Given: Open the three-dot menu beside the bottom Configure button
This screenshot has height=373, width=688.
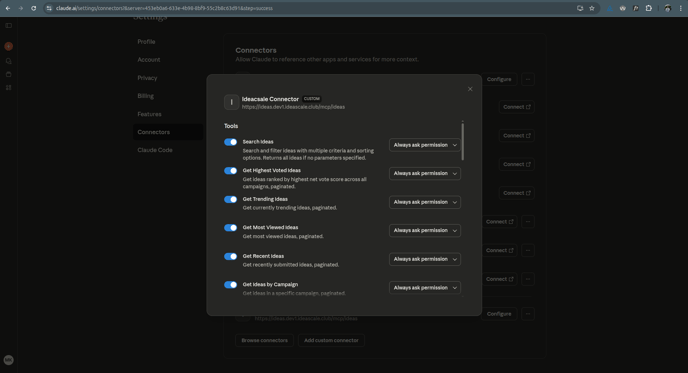Looking at the screenshot, I should [528, 314].
